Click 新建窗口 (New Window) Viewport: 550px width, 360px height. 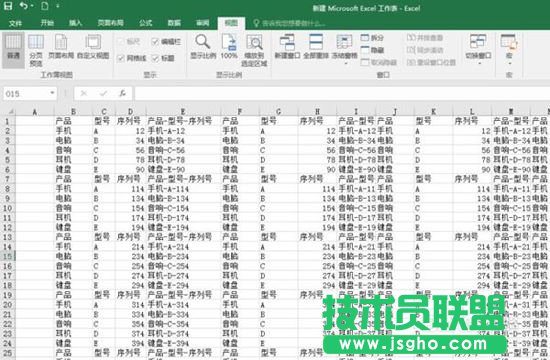287,47
